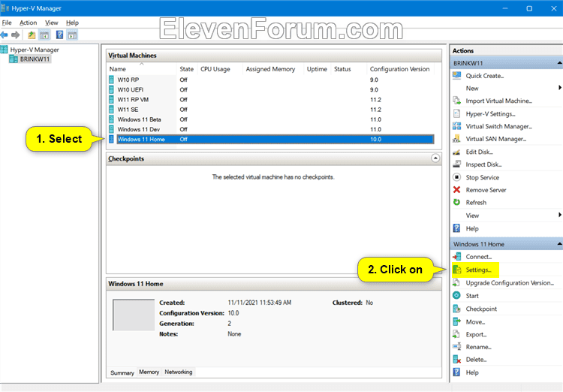Switch to the Networking tab
Screen dimensions: 563x392
[179, 372]
